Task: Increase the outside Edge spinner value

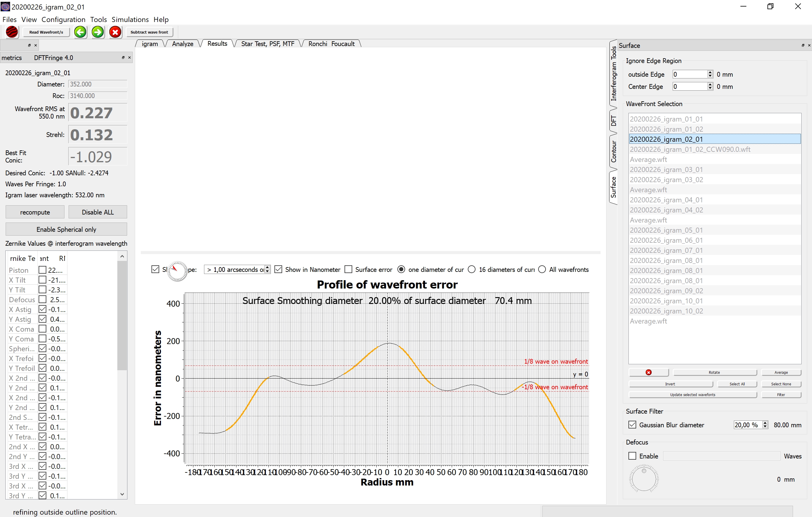Action: (710, 72)
